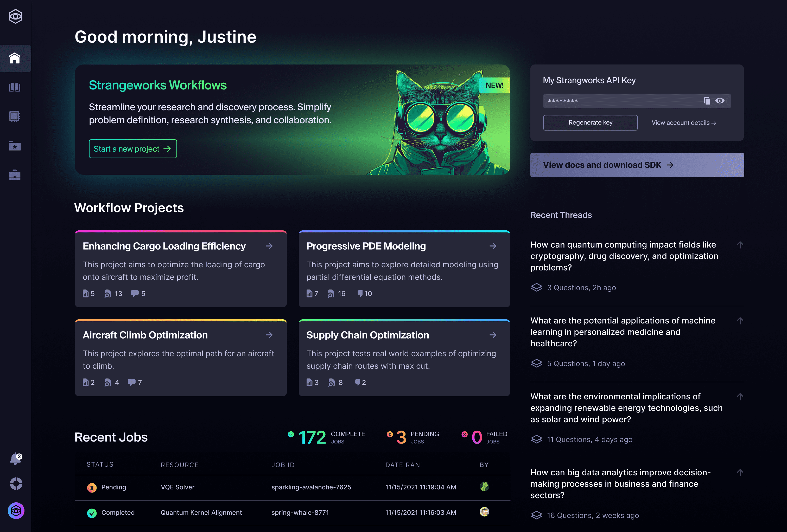Select Quantum Kernel Alignment resource cell
This screenshot has height=532, width=787.
(201, 513)
